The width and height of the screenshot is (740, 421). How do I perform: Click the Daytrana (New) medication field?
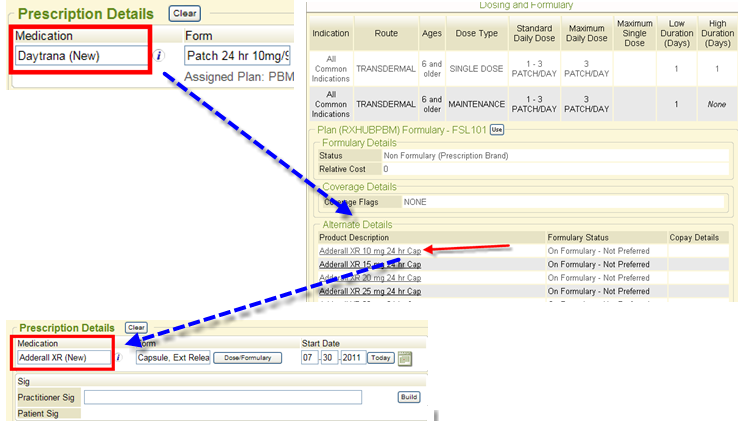81,56
